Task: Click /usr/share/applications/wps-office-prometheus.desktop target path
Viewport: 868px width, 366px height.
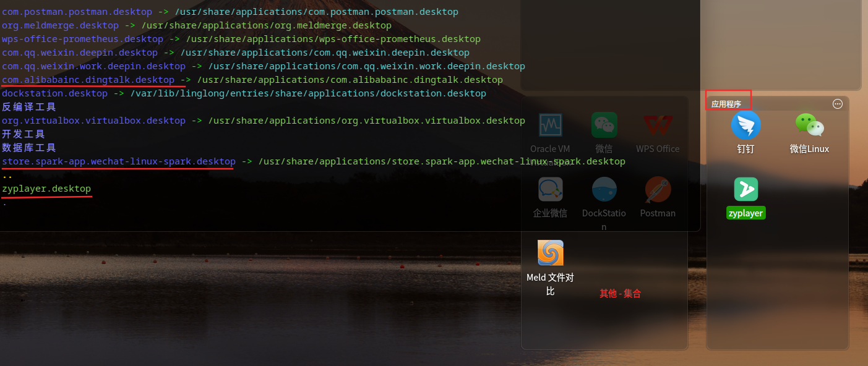Action: [333, 39]
